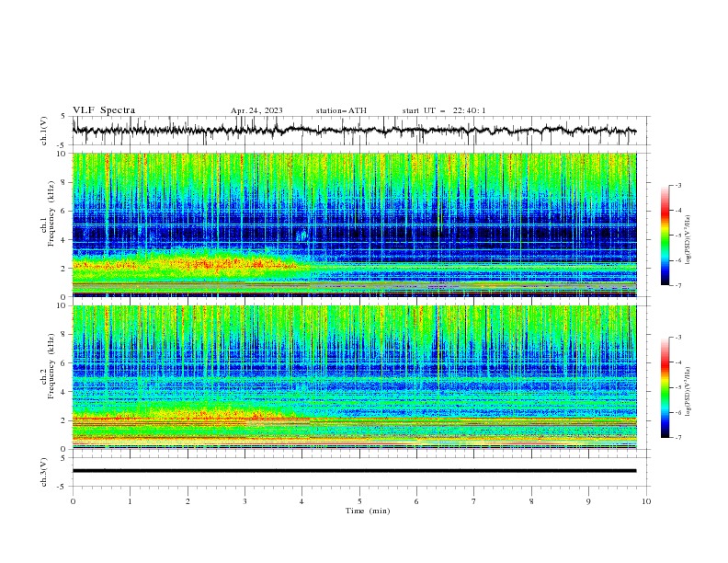
Task: Click the upper color bar "-3" label
Action: coord(677,185)
